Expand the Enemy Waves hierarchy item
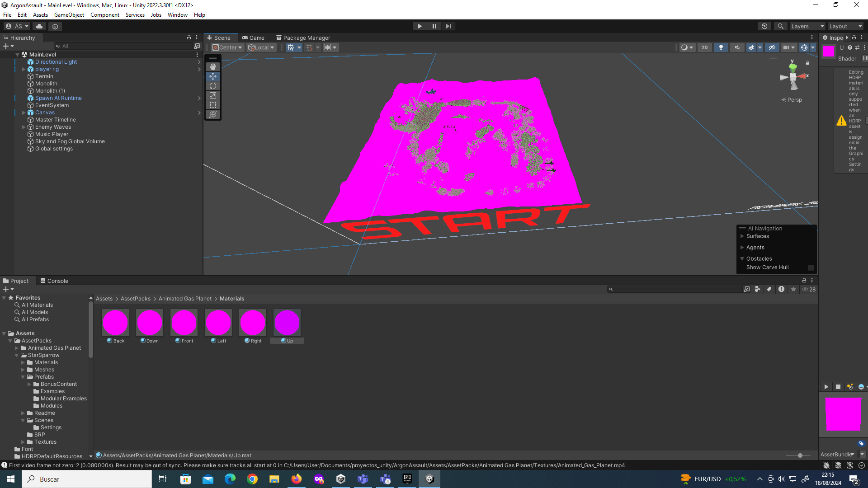 (x=24, y=127)
